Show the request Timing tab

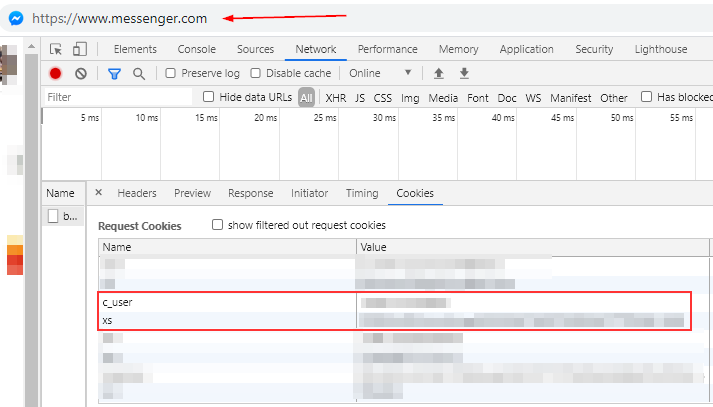point(362,193)
